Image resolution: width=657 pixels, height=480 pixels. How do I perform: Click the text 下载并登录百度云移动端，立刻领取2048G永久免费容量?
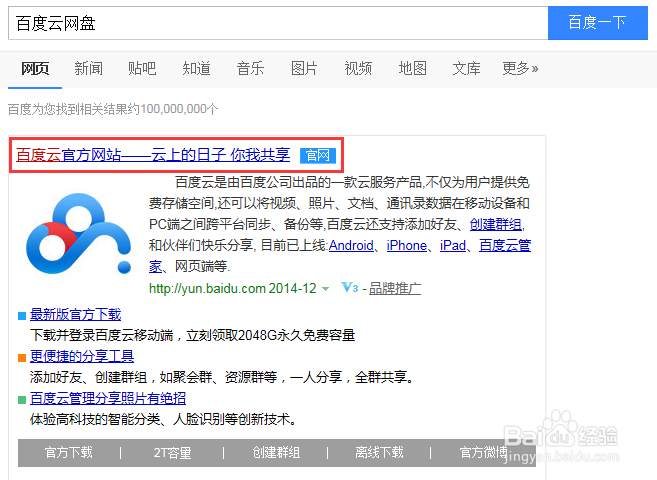click(x=193, y=335)
